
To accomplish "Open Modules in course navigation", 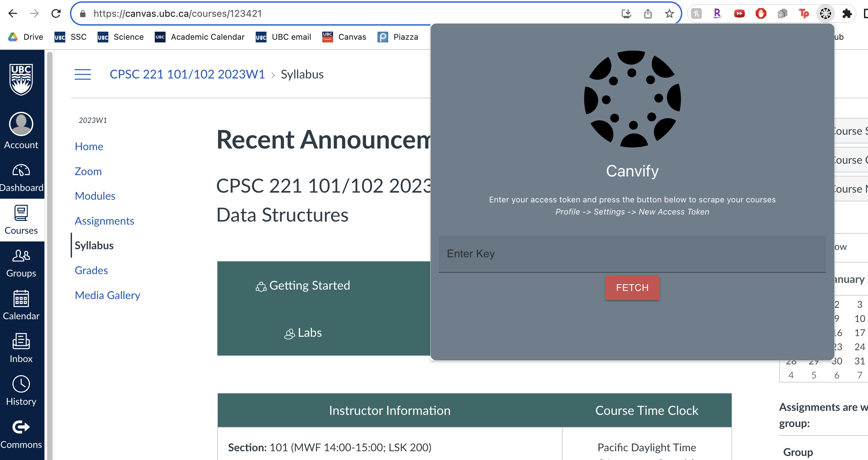I will (x=95, y=196).
